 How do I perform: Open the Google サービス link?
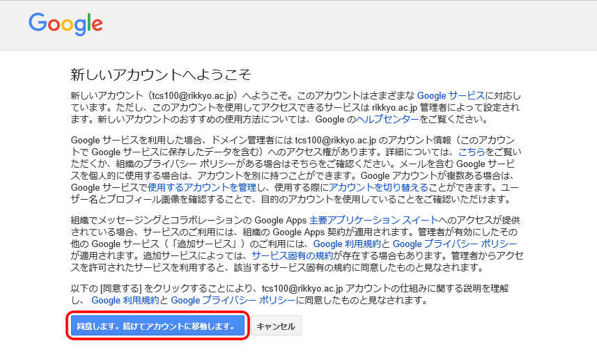[451, 95]
